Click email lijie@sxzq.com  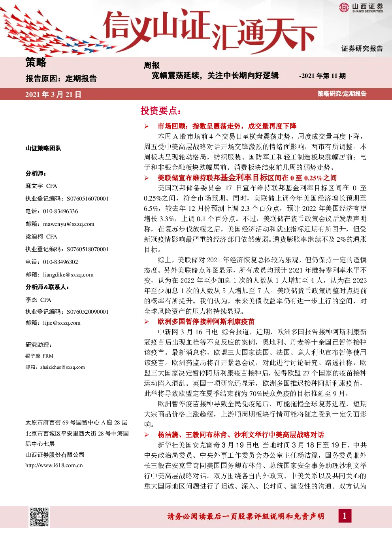pos(62,323)
